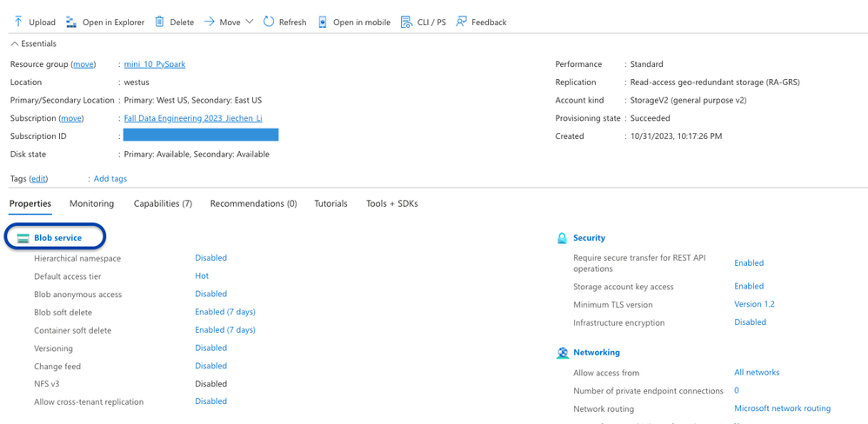
Task: Click Infrastructure encryption Disabled value
Action: point(750,322)
